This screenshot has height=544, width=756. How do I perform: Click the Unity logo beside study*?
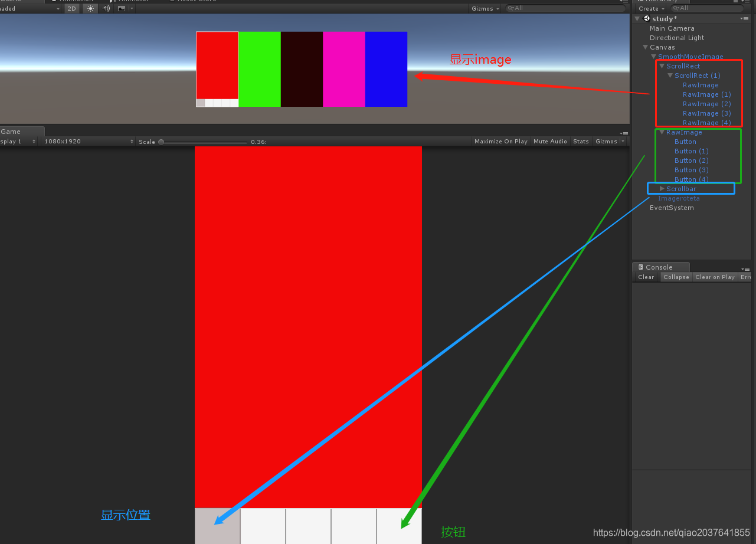(647, 19)
